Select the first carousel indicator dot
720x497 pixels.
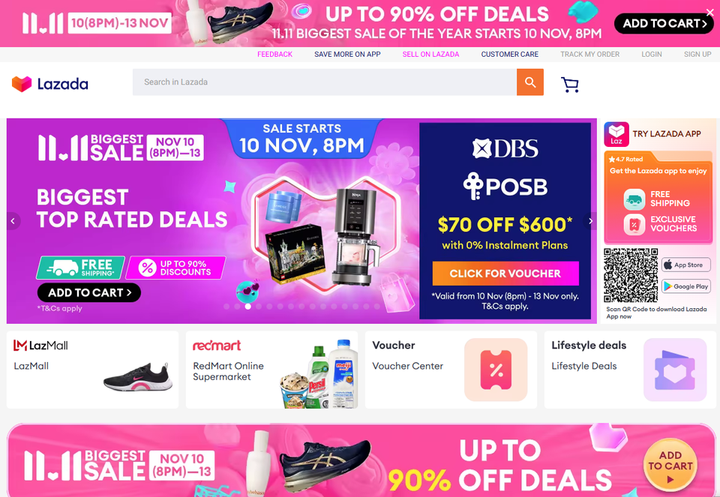pyautogui.click(x=226, y=306)
